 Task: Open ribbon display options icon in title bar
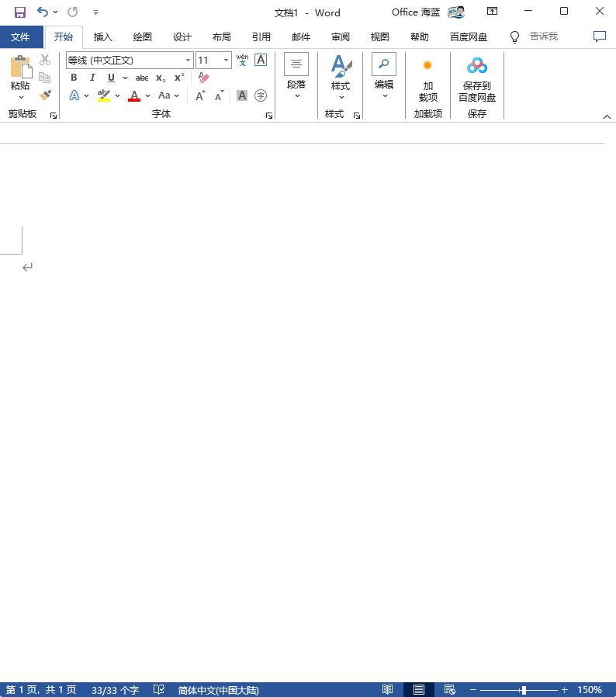click(492, 12)
